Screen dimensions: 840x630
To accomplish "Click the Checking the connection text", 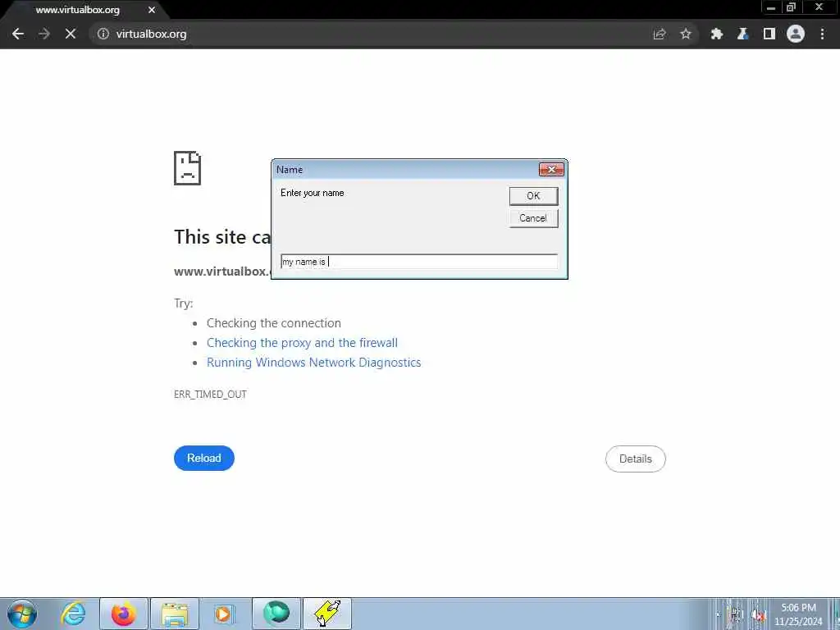I will coord(274,323).
